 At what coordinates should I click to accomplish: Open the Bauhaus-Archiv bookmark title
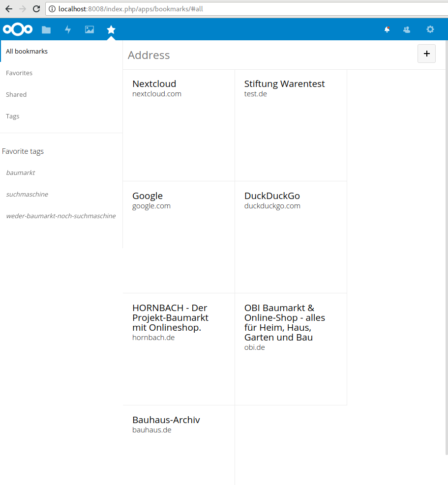coord(166,420)
